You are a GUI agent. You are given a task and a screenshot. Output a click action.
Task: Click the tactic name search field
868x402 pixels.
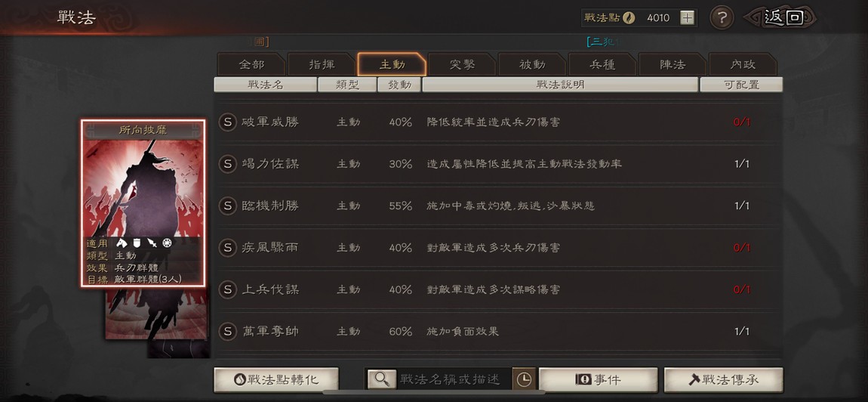coord(454,379)
